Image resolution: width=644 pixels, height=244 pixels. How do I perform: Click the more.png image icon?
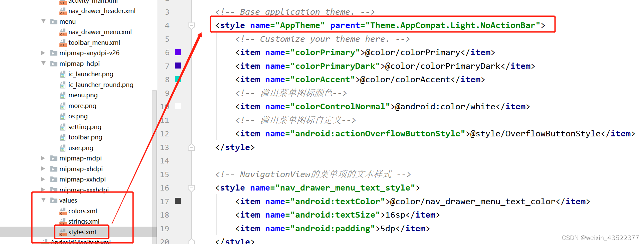(63, 106)
